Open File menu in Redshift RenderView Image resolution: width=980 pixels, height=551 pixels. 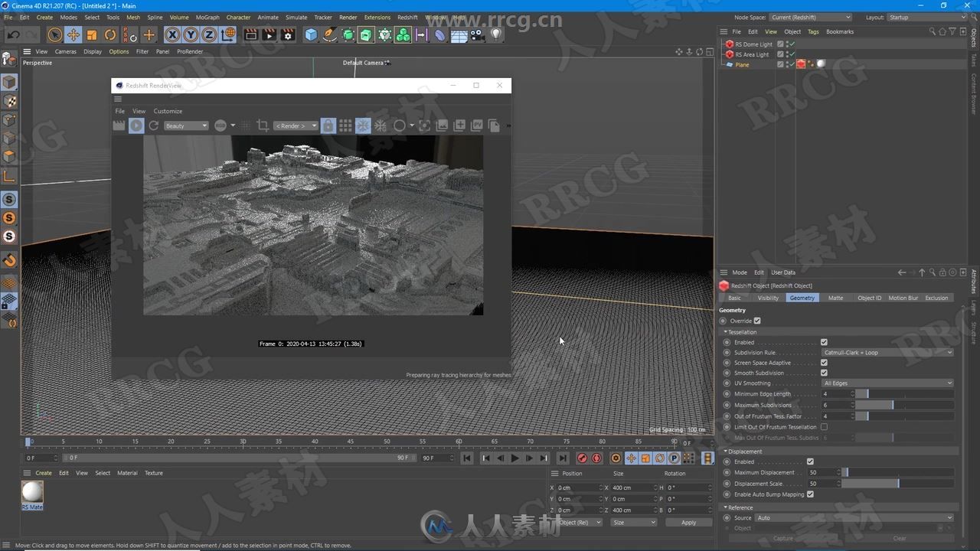(119, 111)
